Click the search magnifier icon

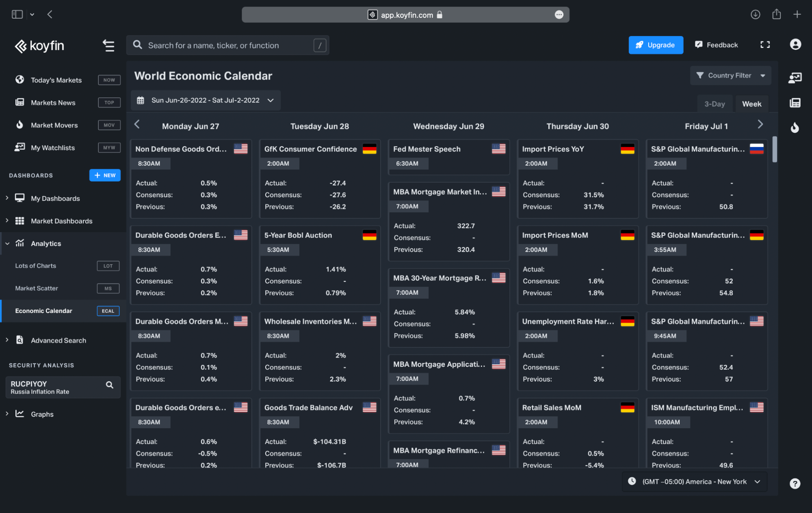tap(138, 45)
